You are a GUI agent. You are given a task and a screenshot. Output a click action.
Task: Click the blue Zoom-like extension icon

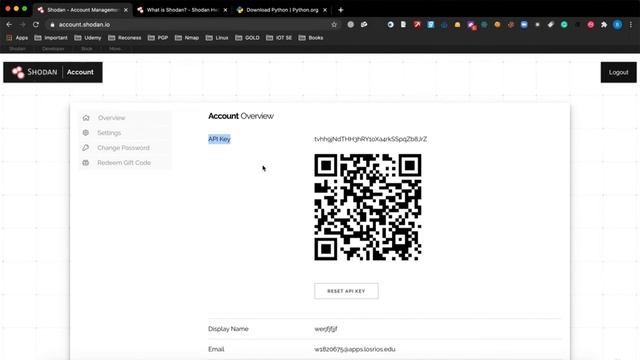(x=524, y=24)
